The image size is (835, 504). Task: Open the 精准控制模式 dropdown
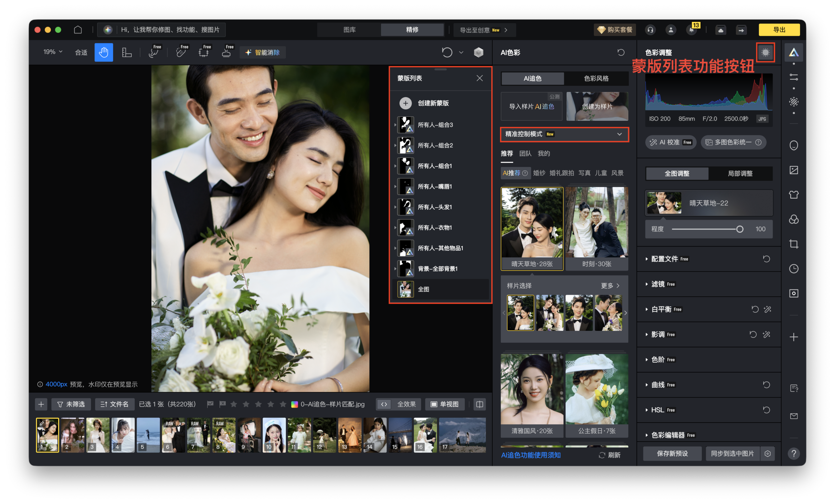[x=564, y=134]
